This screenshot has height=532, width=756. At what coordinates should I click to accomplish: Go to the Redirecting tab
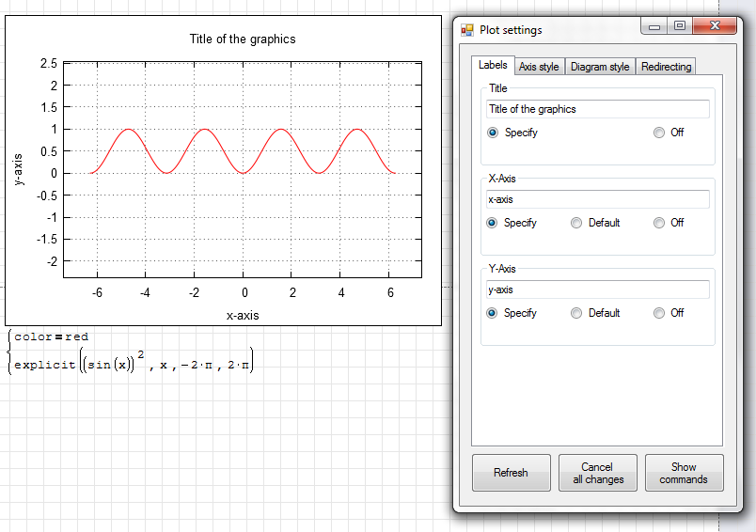tap(666, 67)
